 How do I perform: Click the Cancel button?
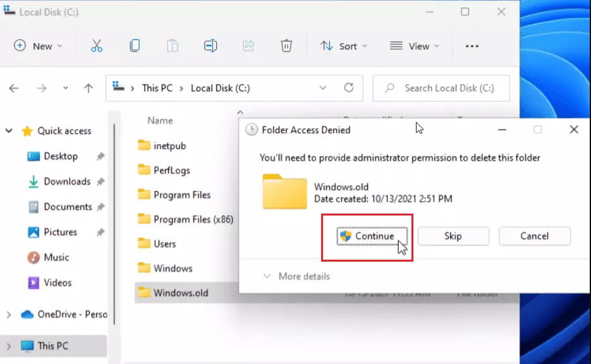pyautogui.click(x=535, y=236)
